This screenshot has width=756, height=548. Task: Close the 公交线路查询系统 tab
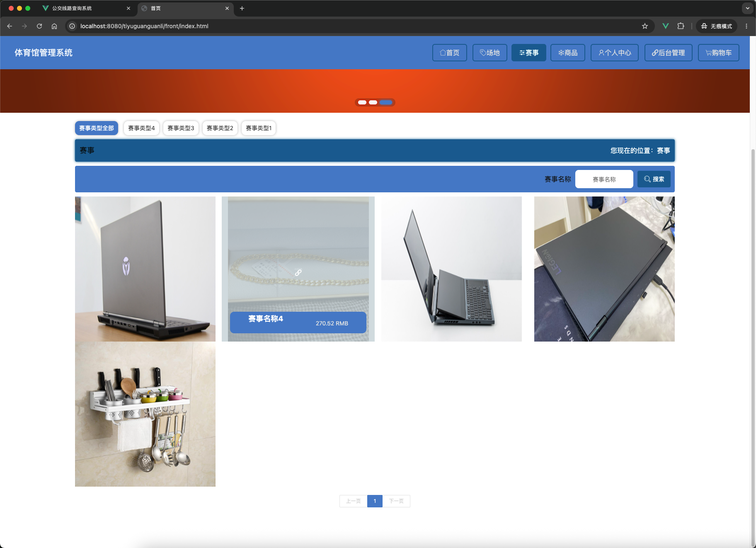tap(128, 8)
